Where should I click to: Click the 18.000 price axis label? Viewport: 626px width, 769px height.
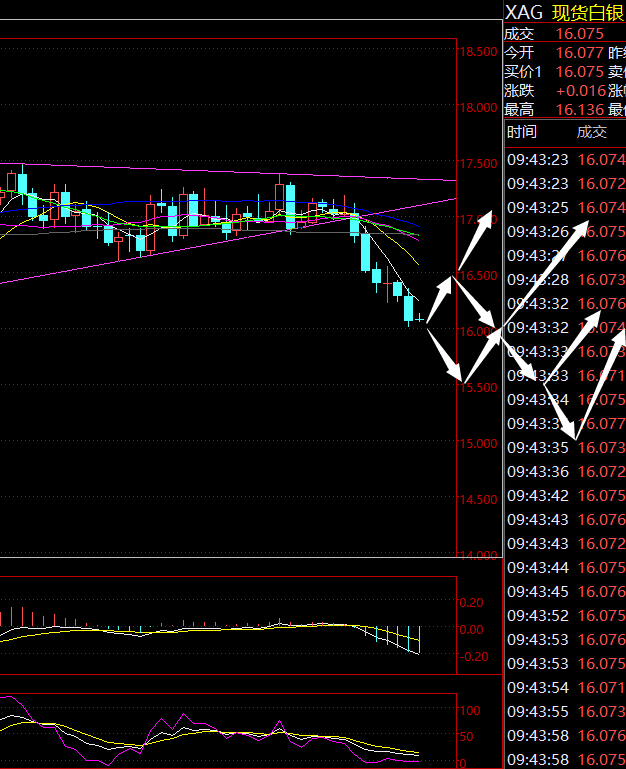pyautogui.click(x=478, y=108)
